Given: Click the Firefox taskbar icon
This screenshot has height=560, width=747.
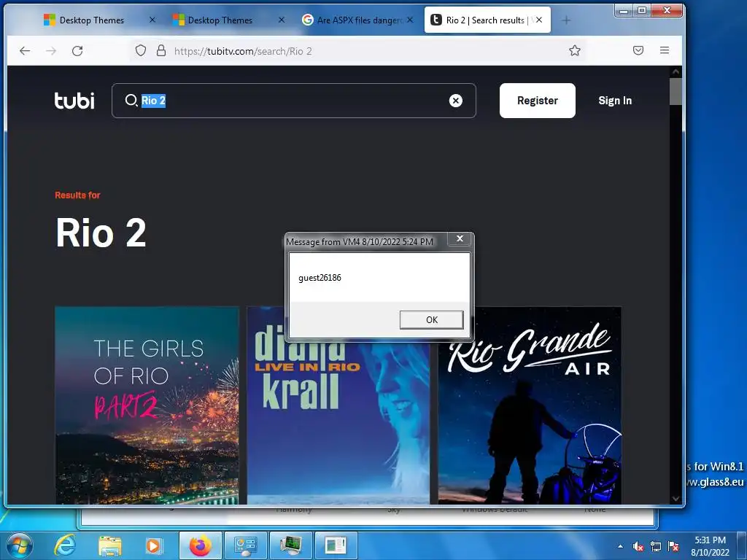Looking at the screenshot, I should (x=200, y=545).
